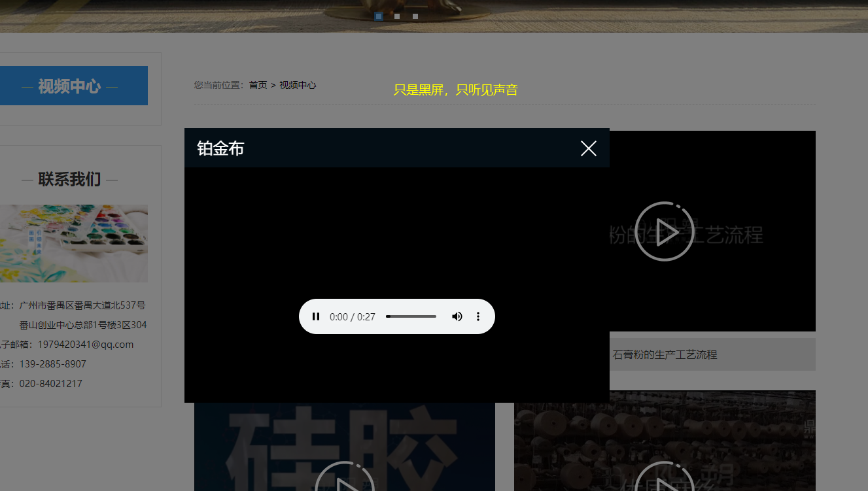Close the 铂金布 video popup

tap(589, 148)
